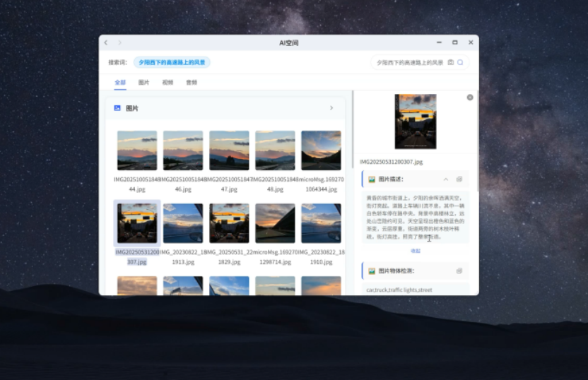Expand the 图片 results section with arrow
The height and width of the screenshot is (380, 588).
(331, 108)
